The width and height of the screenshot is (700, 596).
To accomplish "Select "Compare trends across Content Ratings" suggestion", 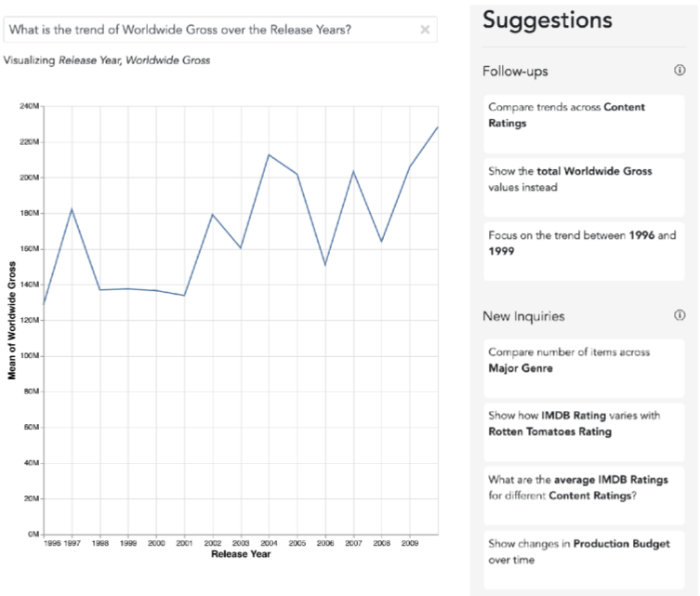I will 584,115.
